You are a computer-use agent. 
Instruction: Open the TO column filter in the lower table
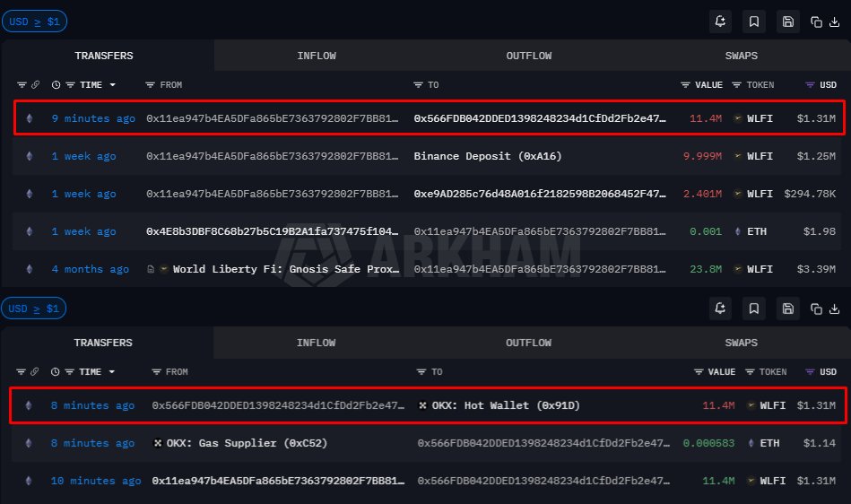pos(421,372)
